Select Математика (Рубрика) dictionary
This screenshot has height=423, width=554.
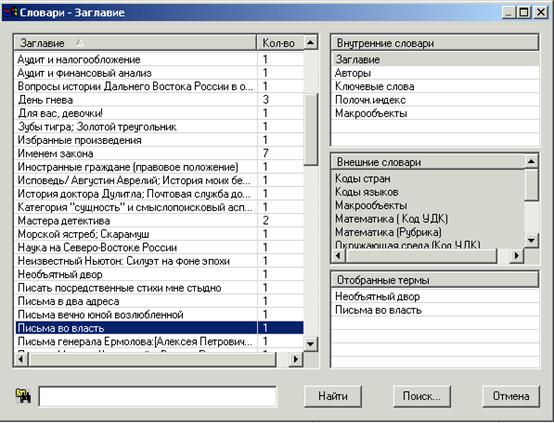[428, 232]
